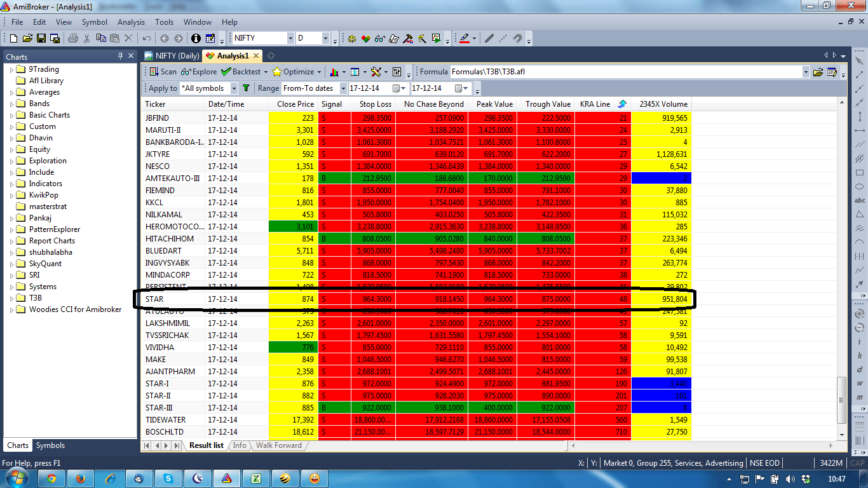Sort results by the Close Price column header
This screenshot has height=488, width=868.
click(x=293, y=104)
